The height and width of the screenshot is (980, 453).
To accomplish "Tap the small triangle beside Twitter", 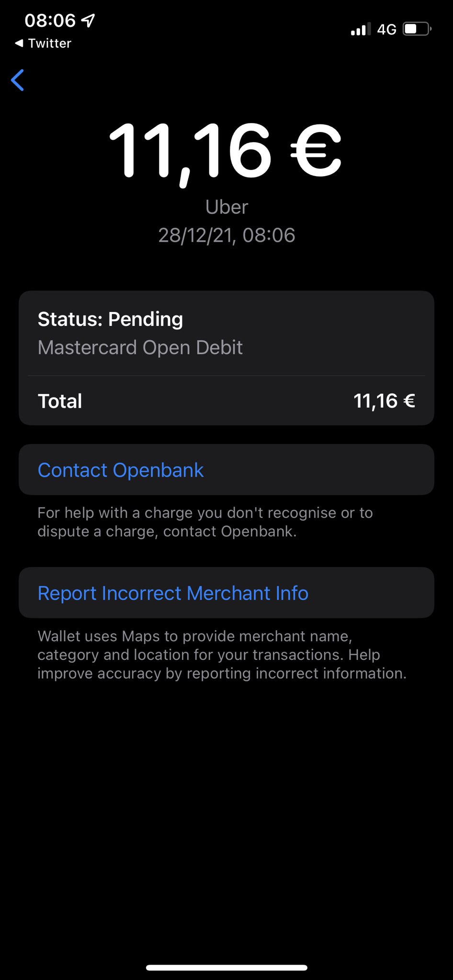I will [19, 44].
